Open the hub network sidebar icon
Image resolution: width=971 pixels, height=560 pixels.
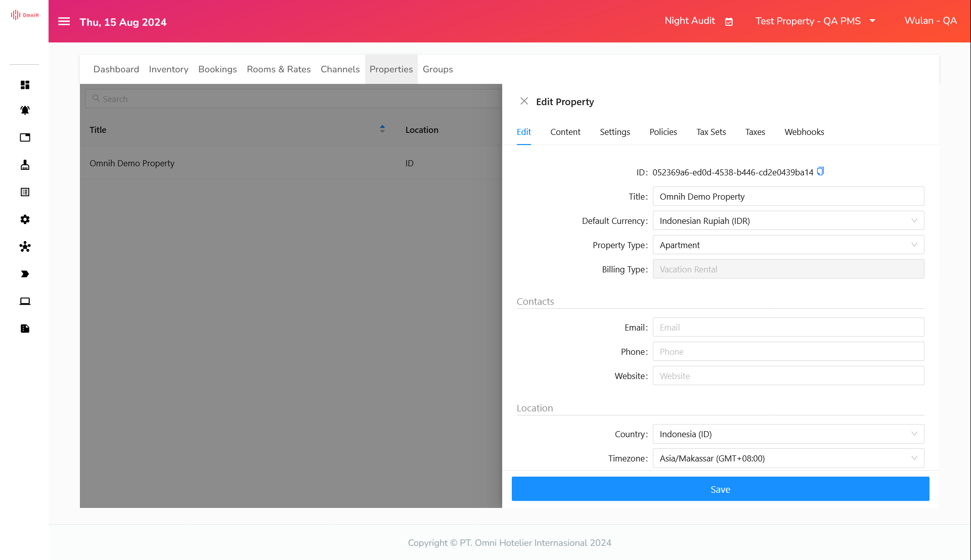[25, 247]
